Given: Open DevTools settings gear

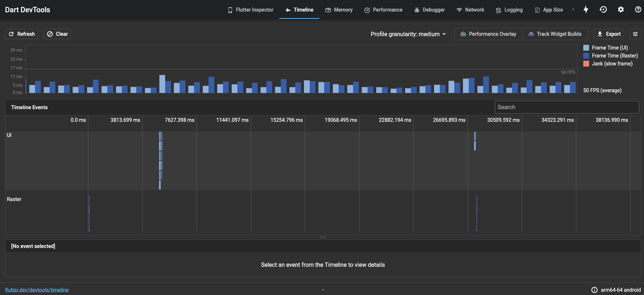Looking at the screenshot, I should tap(621, 10).
